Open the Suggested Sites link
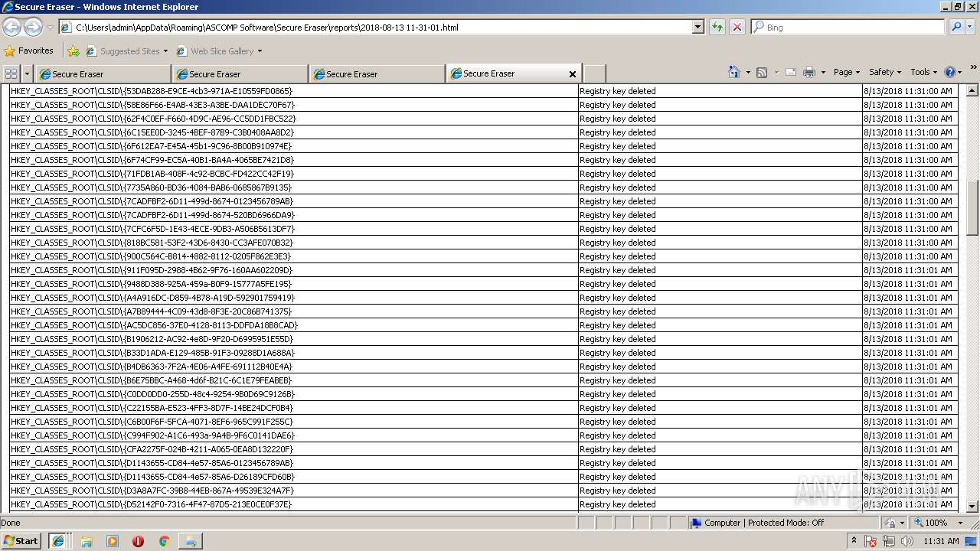The image size is (980, 551). tap(126, 51)
